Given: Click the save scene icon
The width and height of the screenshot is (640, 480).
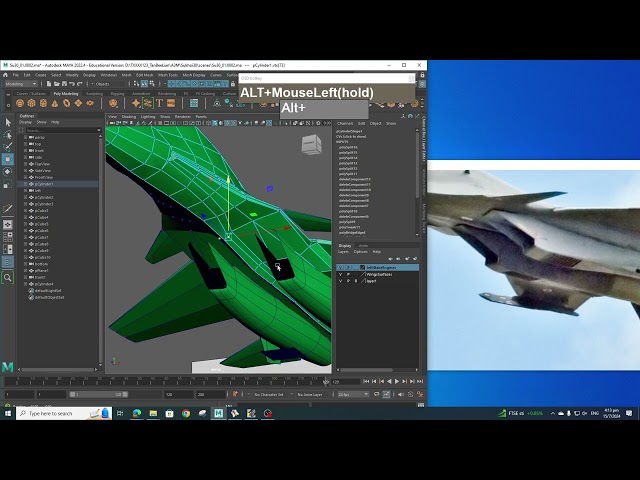Looking at the screenshot, I should click(x=64, y=84).
